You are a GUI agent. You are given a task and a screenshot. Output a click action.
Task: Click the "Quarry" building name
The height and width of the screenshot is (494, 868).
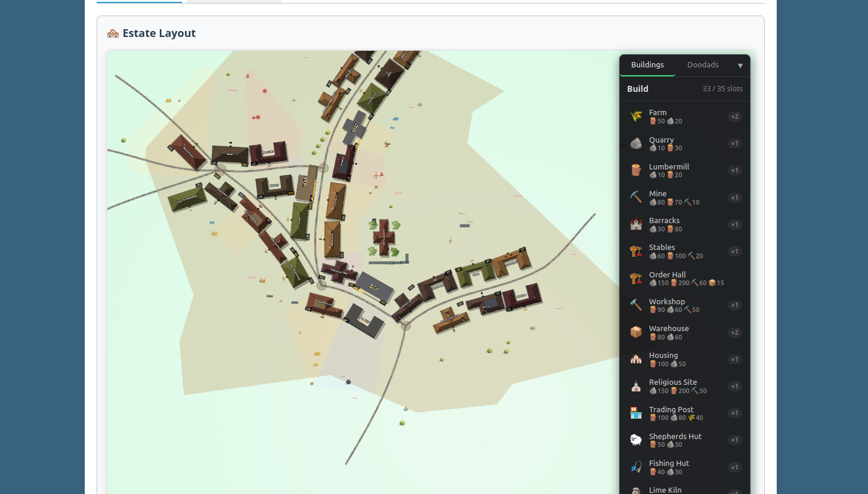tap(661, 140)
